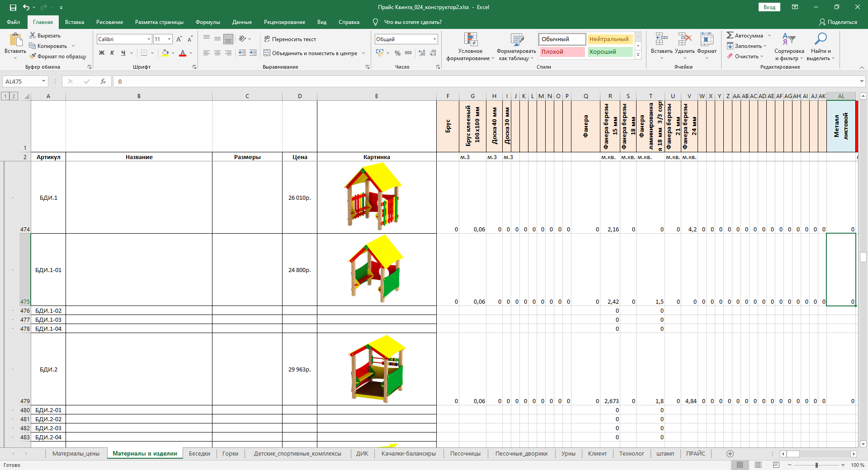Image resolution: width=868 pixels, height=470 pixels.
Task: Show outline level 1 rows
Action: pyautogui.click(x=5, y=96)
